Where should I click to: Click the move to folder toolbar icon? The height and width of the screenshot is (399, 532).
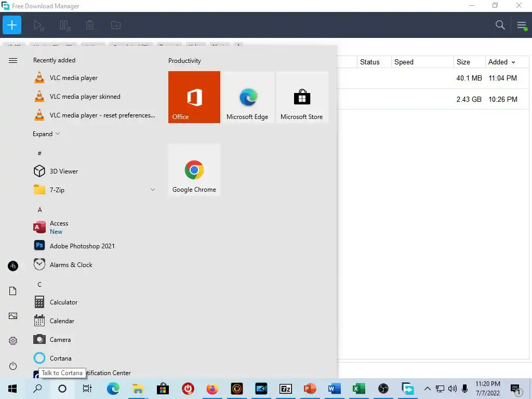click(x=116, y=25)
